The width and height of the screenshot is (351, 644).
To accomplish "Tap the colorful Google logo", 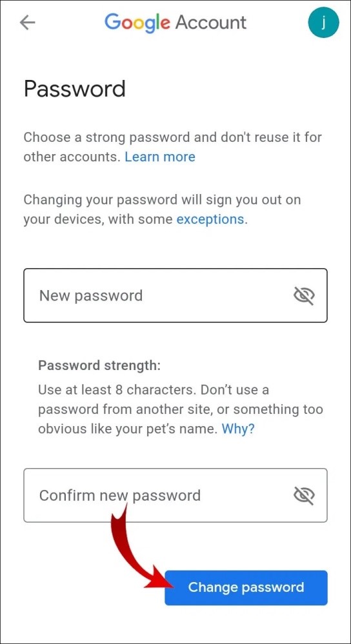I will (137, 23).
